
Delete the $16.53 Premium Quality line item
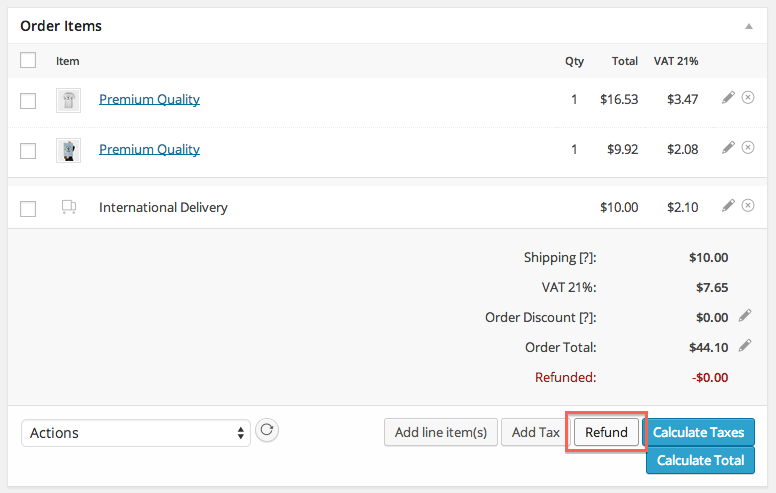[x=748, y=97]
